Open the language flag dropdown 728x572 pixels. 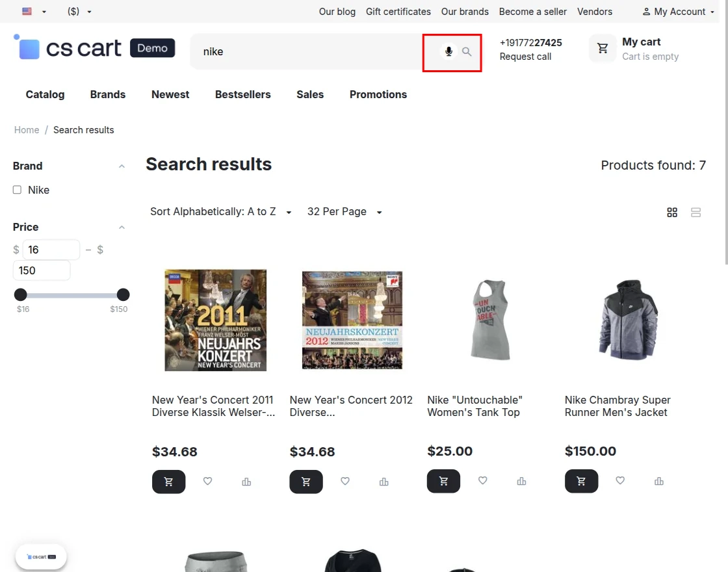click(34, 12)
